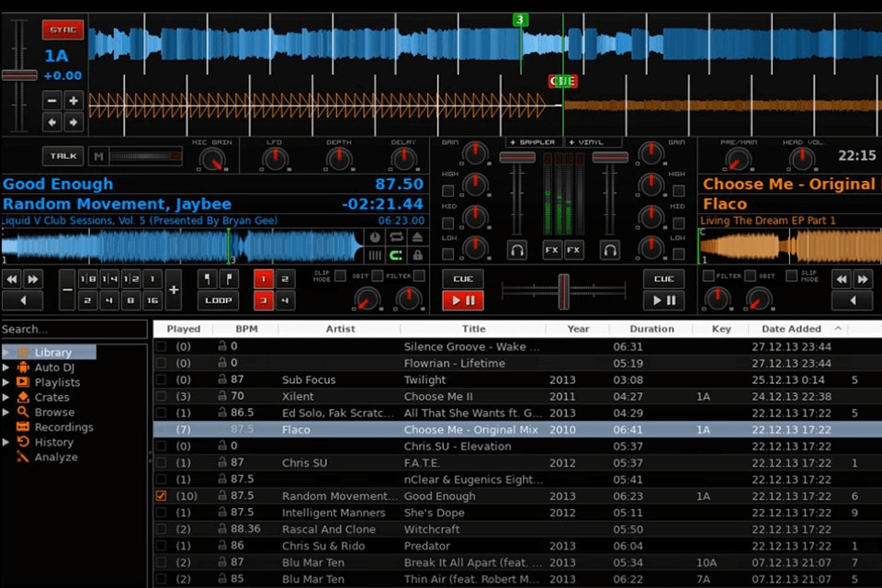Image resolution: width=882 pixels, height=588 pixels.
Task: Expand the Browse tree node
Action: point(6,412)
